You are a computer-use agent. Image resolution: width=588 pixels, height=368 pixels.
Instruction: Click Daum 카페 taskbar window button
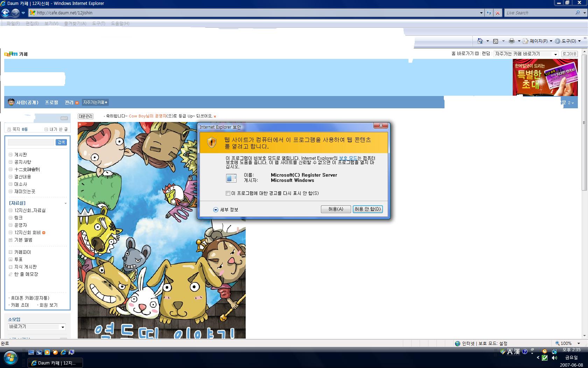[55, 363]
